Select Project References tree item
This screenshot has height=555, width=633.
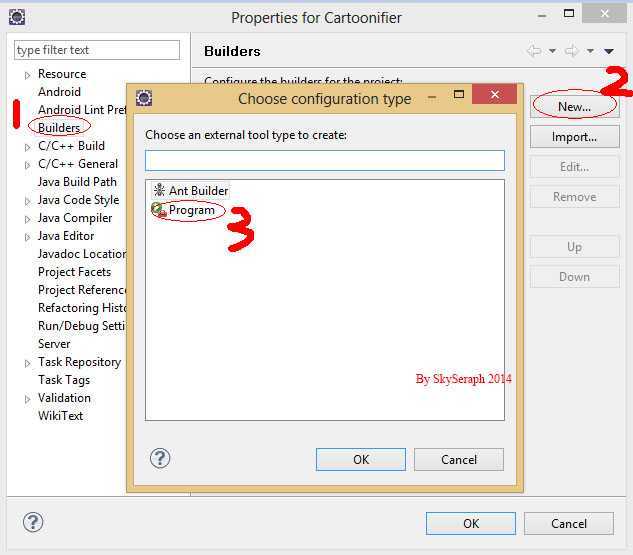(82, 290)
